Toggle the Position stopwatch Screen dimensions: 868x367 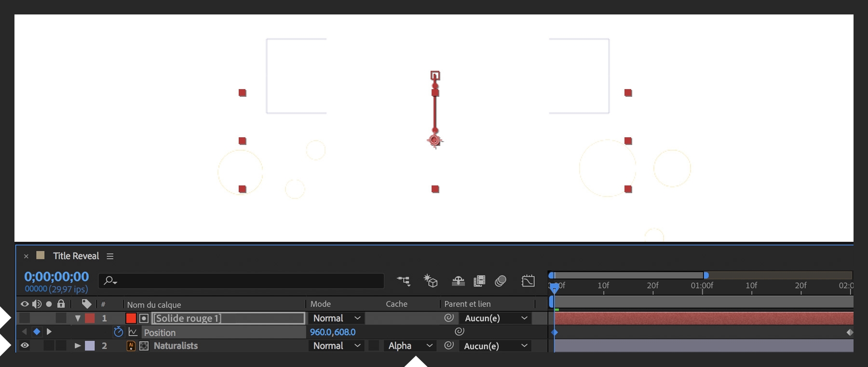118,331
